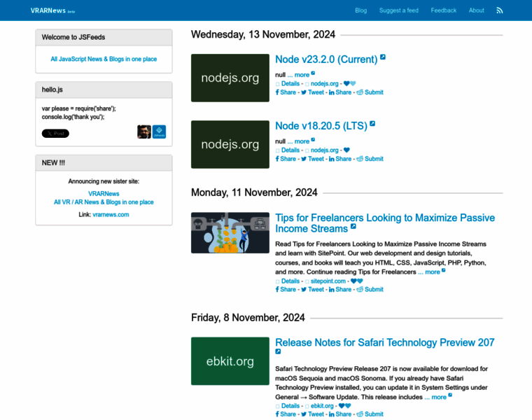Open Details for Node v23.2.0 article
Viewport: 532px width, 420px height.
tap(290, 83)
